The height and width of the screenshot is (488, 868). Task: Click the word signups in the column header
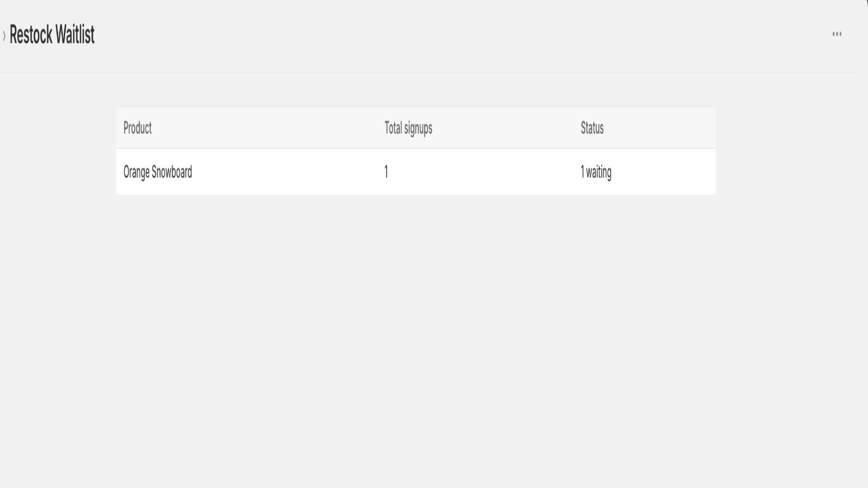pyautogui.click(x=418, y=129)
